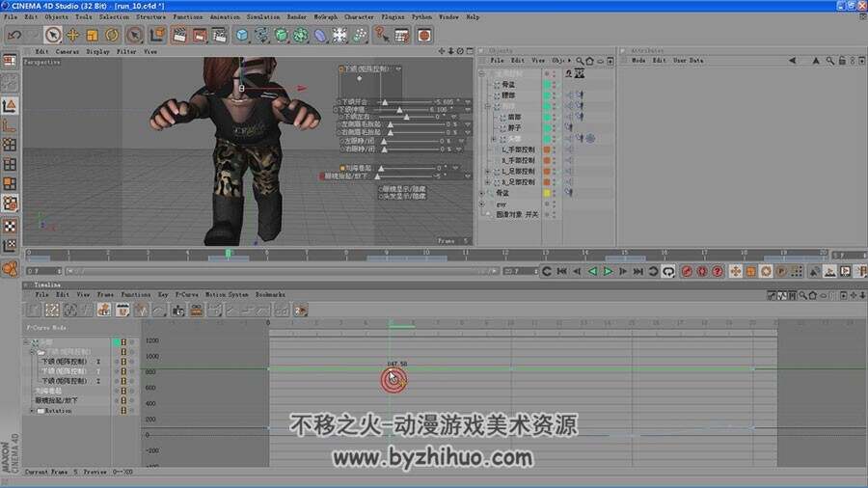Screen dimensions: 868x488
Task: Activate the Scale tool
Action: [x=92, y=36]
